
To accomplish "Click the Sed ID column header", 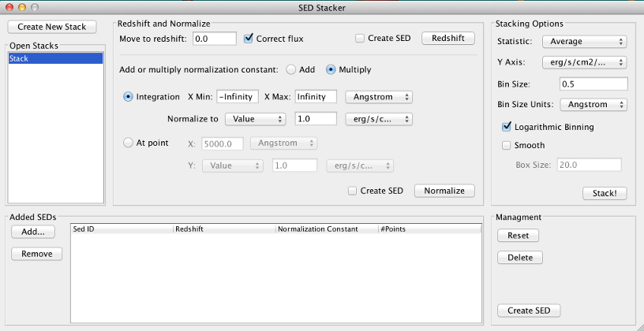I will (122, 229).
